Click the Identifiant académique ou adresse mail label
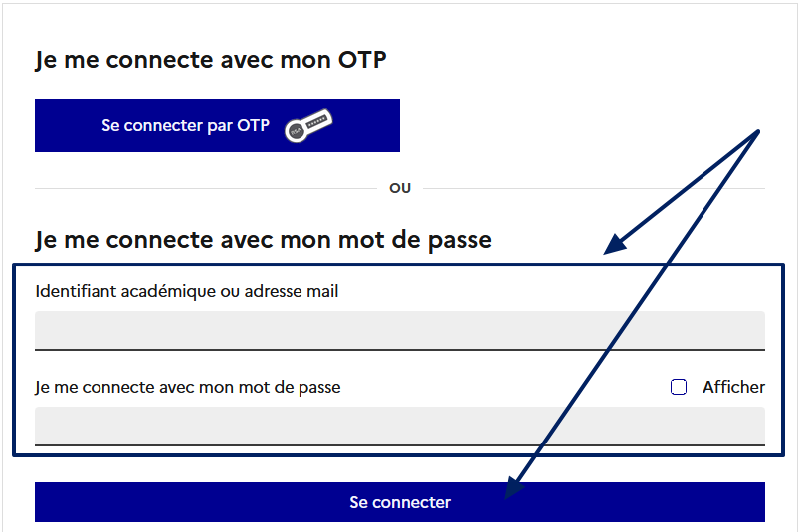Viewport: 803px width, 532px height. coord(187,291)
